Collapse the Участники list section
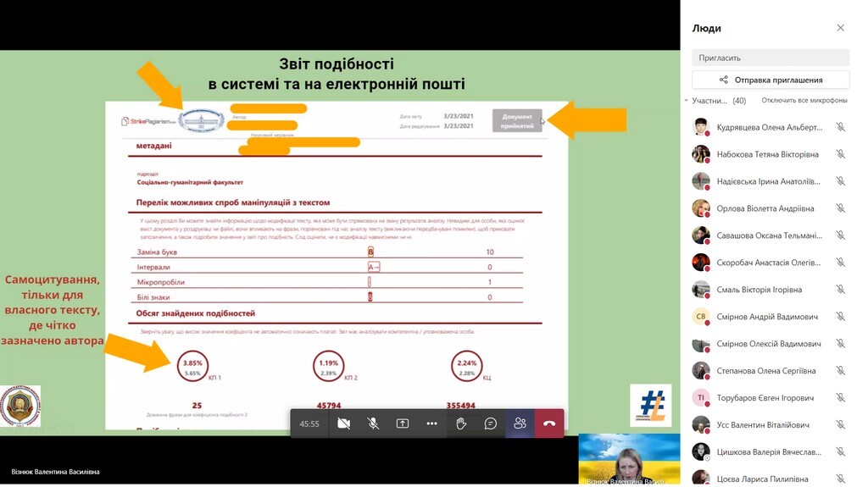Viewport: 868px width, 487px height. pos(687,101)
